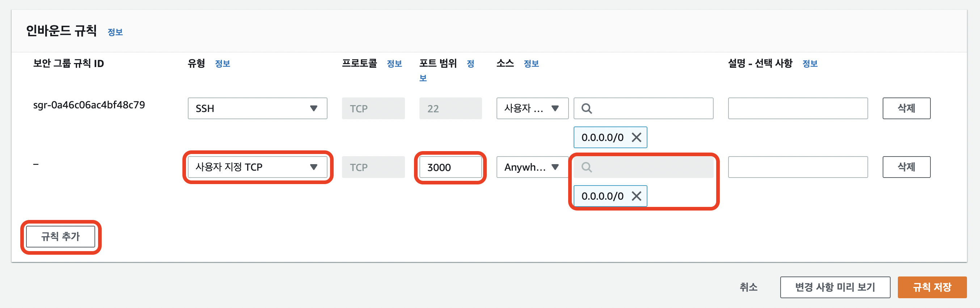This screenshot has height=308, width=980.
Task: Click the search icon in the custom TCP row source field
Action: (x=587, y=167)
